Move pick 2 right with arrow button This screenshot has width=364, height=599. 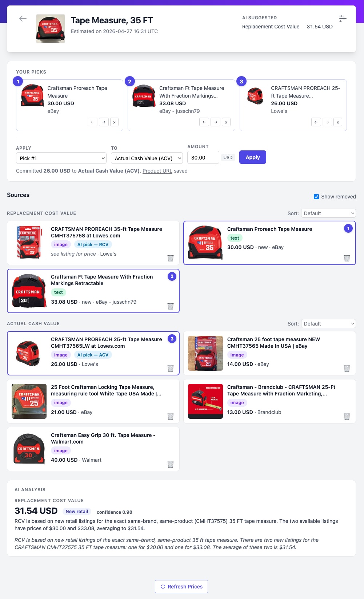coord(216,122)
